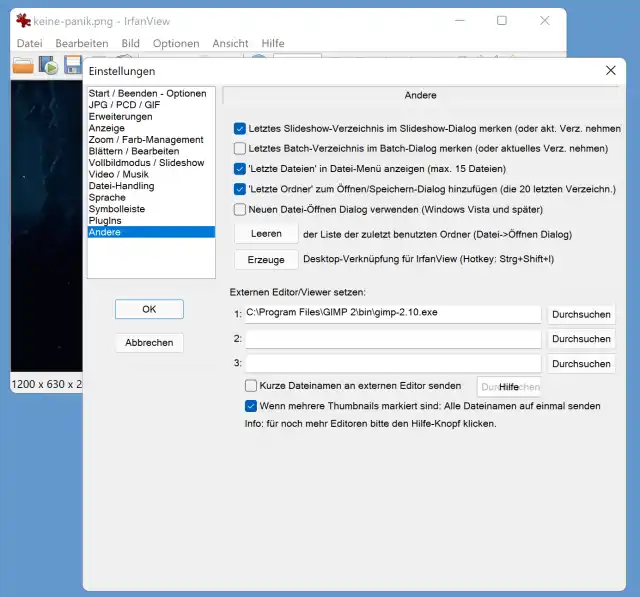Uncheck 'Letztes Slideshow-Verzeichnis' checkbox
This screenshot has width=640, height=597.
(x=240, y=128)
